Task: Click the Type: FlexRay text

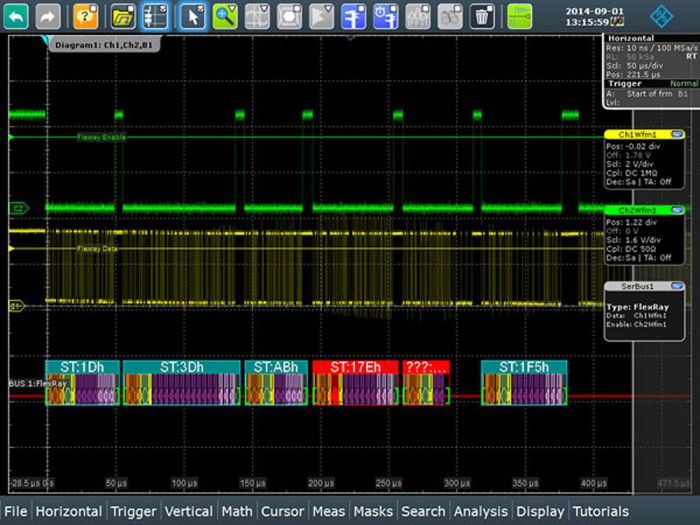Action: point(638,307)
